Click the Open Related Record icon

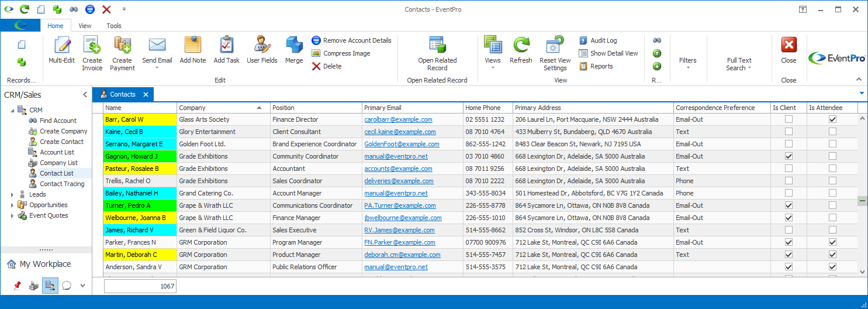pyautogui.click(x=437, y=45)
